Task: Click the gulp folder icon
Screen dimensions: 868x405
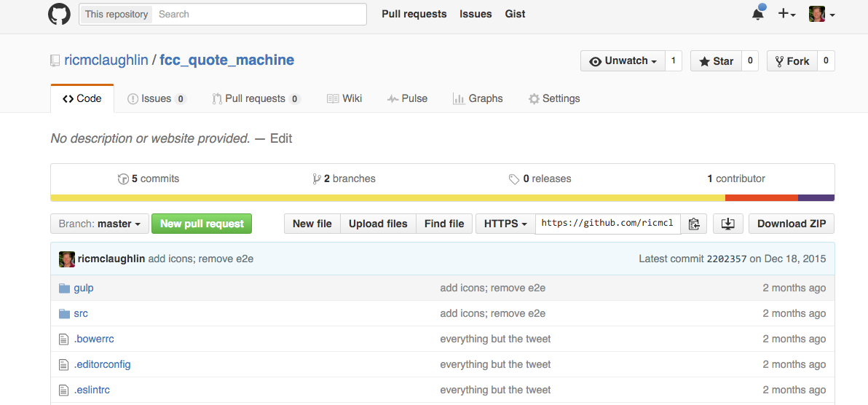Action: click(x=65, y=288)
